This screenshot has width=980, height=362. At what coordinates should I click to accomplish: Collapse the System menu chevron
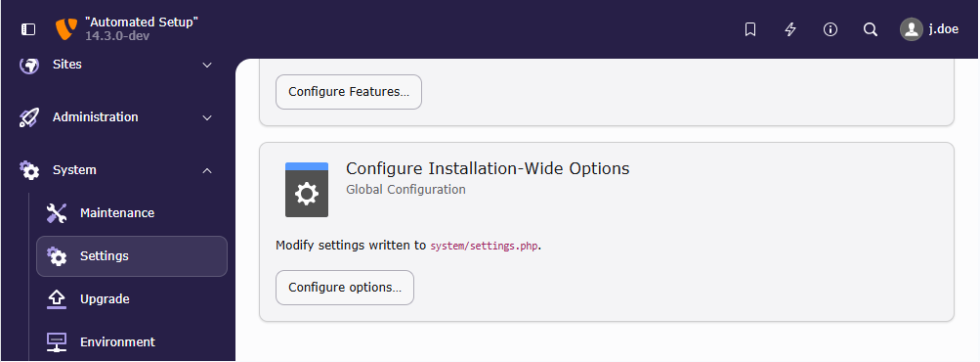pyautogui.click(x=207, y=170)
